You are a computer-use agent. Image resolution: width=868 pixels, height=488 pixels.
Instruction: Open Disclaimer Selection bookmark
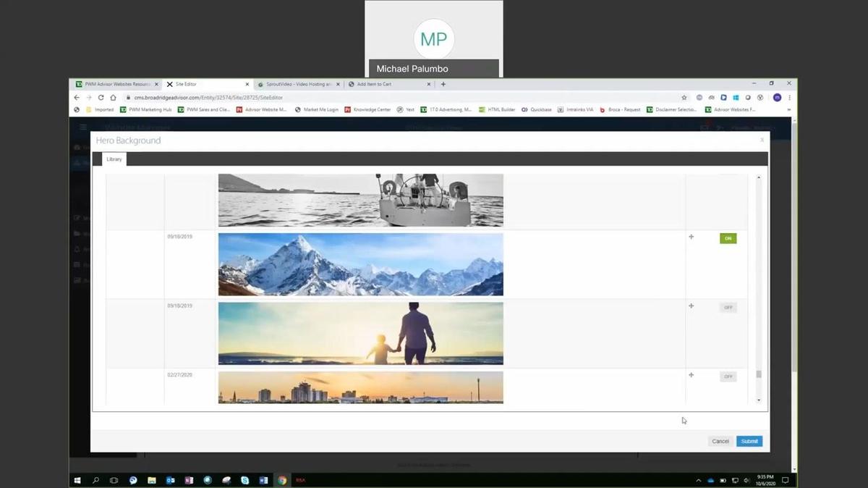tap(672, 109)
